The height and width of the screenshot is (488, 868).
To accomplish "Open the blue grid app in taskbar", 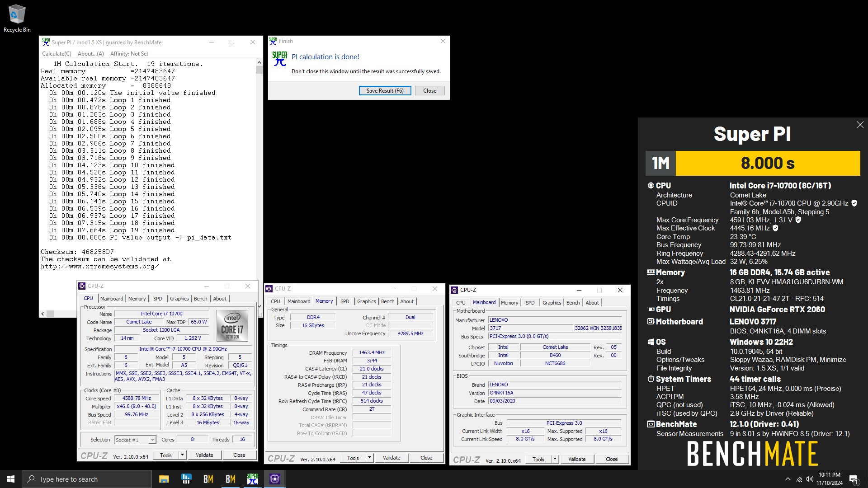I will click(x=186, y=479).
